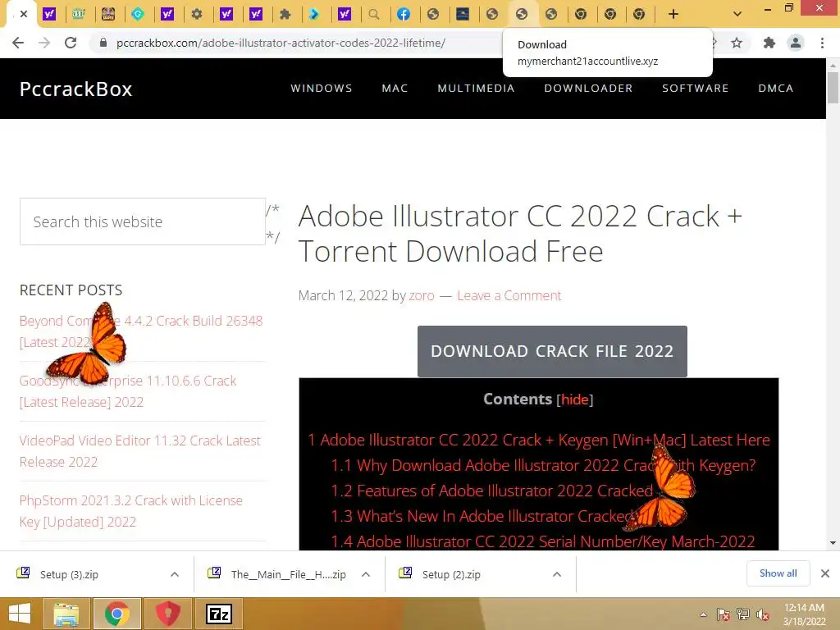Image resolution: width=840 pixels, height=630 pixels.
Task: Expand options for The__Main__File zip
Action: click(366, 574)
